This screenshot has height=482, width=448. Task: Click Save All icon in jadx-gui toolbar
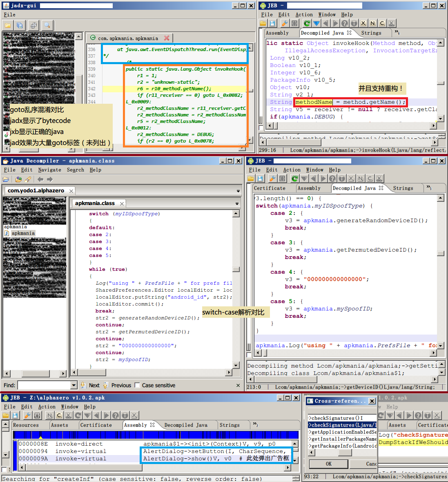tap(19, 25)
